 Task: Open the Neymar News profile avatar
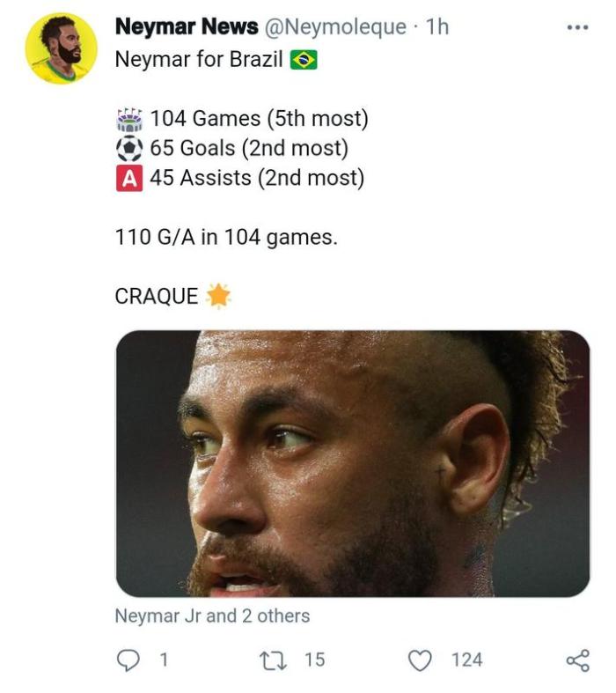point(61,48)
